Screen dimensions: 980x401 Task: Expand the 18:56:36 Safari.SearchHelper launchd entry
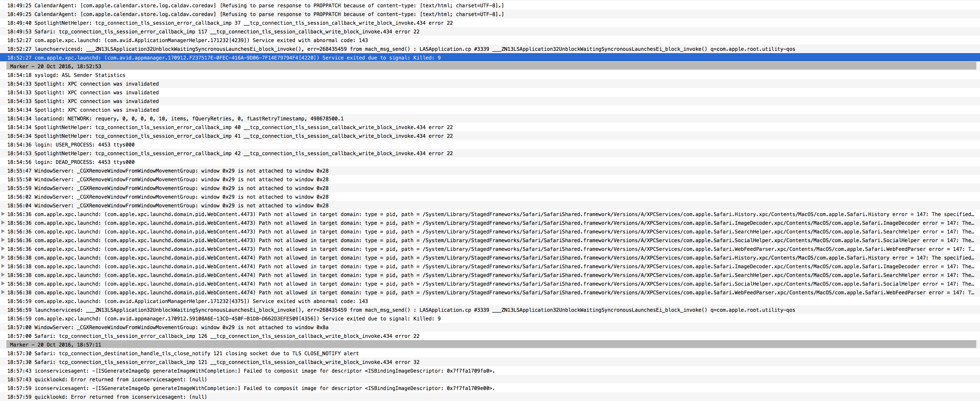[3, 232]
